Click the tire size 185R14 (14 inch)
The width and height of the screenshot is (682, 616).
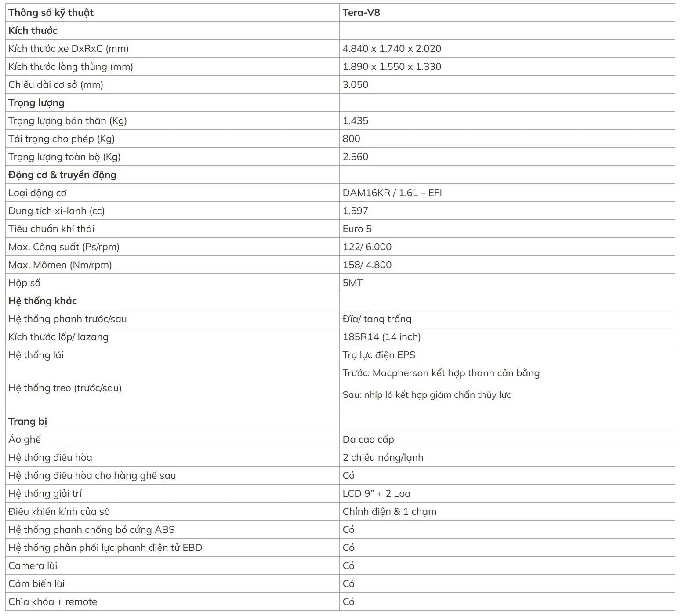(381, 337)
